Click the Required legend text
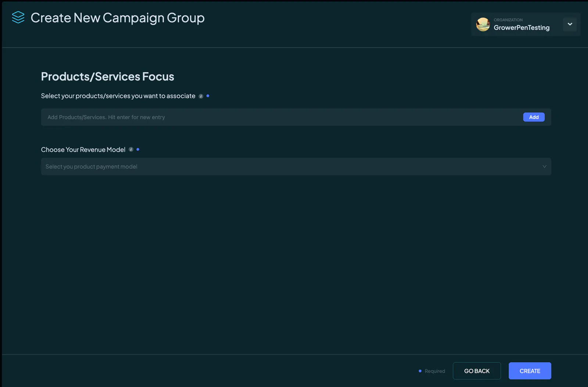Image resolution: width=588 pixels, height=387 pixels. [x=435, y=371]
